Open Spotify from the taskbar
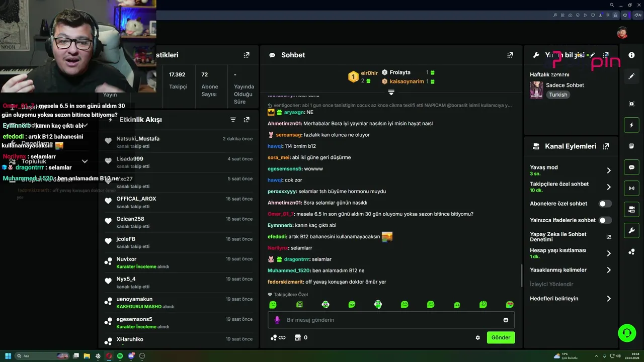 coord(120,356)
